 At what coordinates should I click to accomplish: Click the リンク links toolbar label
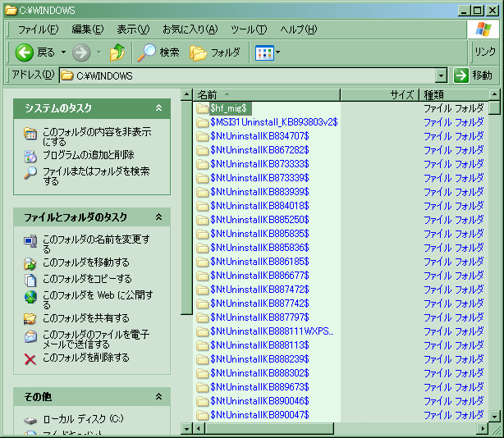coord(485,52)
